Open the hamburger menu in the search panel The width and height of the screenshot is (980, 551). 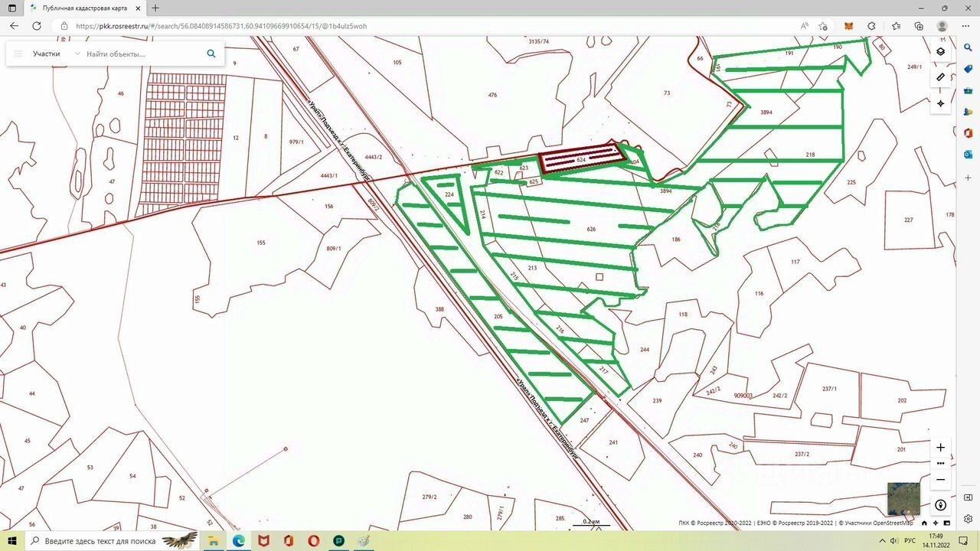pyautogui.click(x=18, y=54)
